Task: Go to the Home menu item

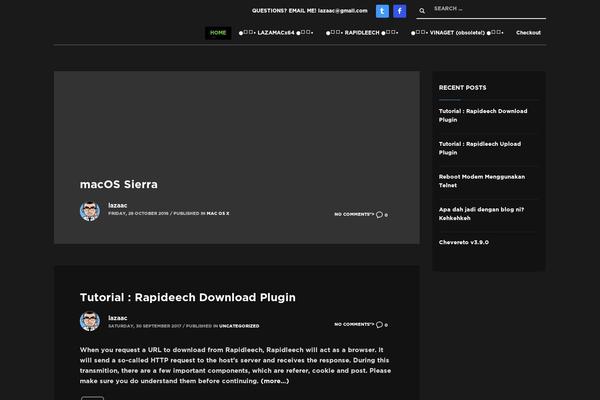Action: point(218,33)
